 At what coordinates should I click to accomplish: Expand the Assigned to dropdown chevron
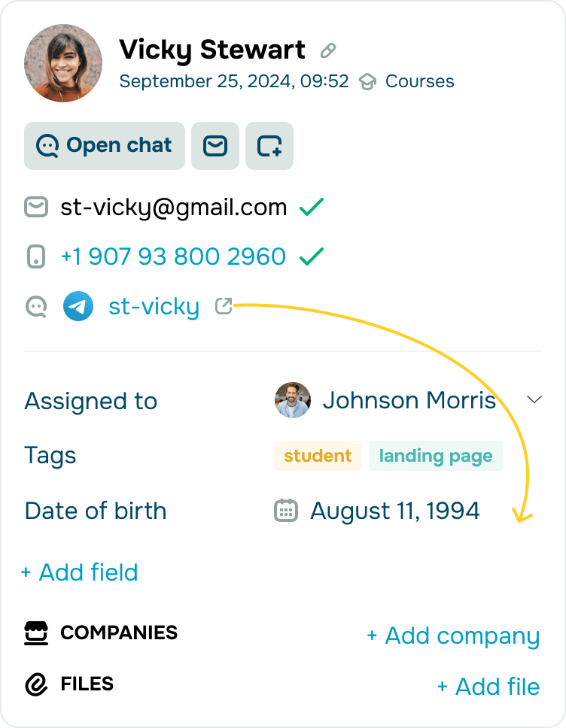click(x=534, y=400)
